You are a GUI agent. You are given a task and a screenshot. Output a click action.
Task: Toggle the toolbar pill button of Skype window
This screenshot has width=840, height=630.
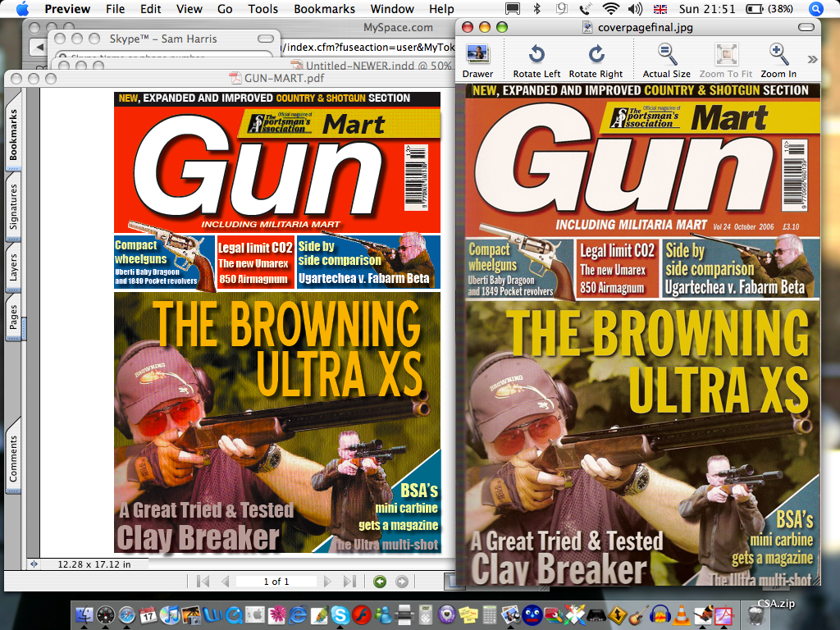click(x=266, y=38)
